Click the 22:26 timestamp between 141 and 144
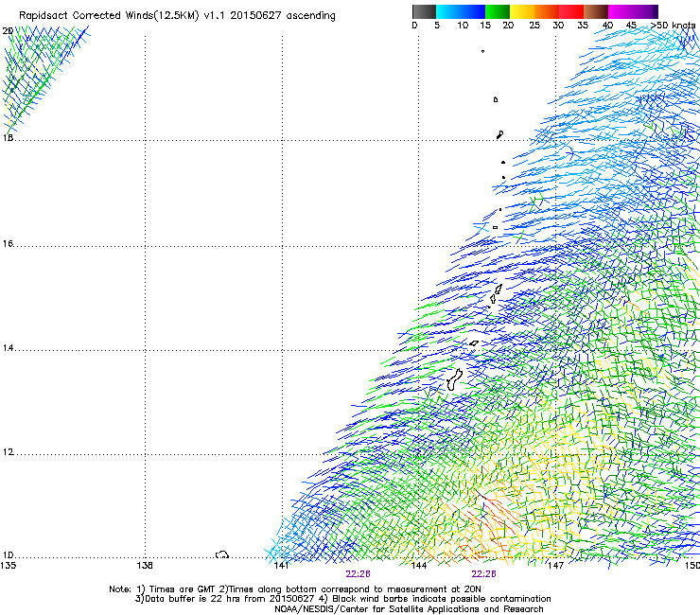The width and height of the screenshot is (700, 615). point(358,574)
